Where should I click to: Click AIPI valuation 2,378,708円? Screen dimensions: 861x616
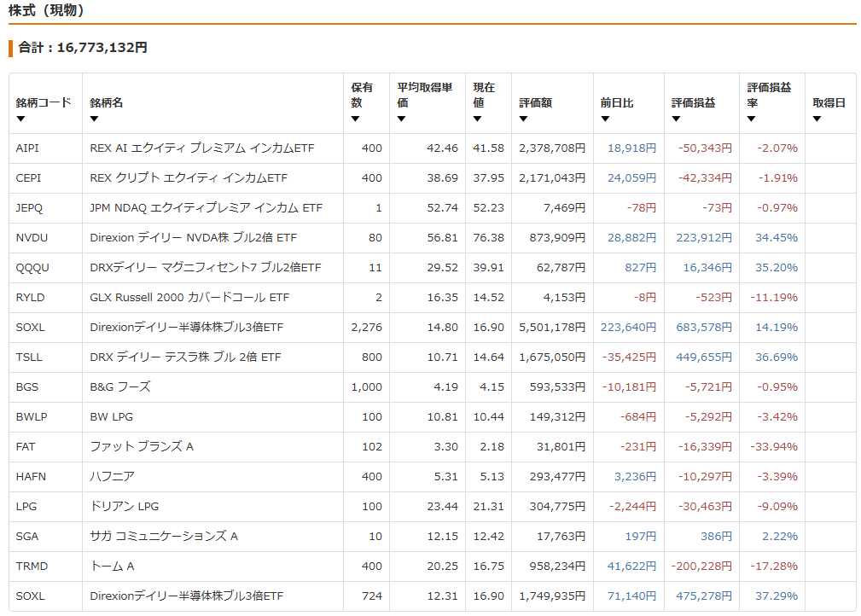pos(552,148)
